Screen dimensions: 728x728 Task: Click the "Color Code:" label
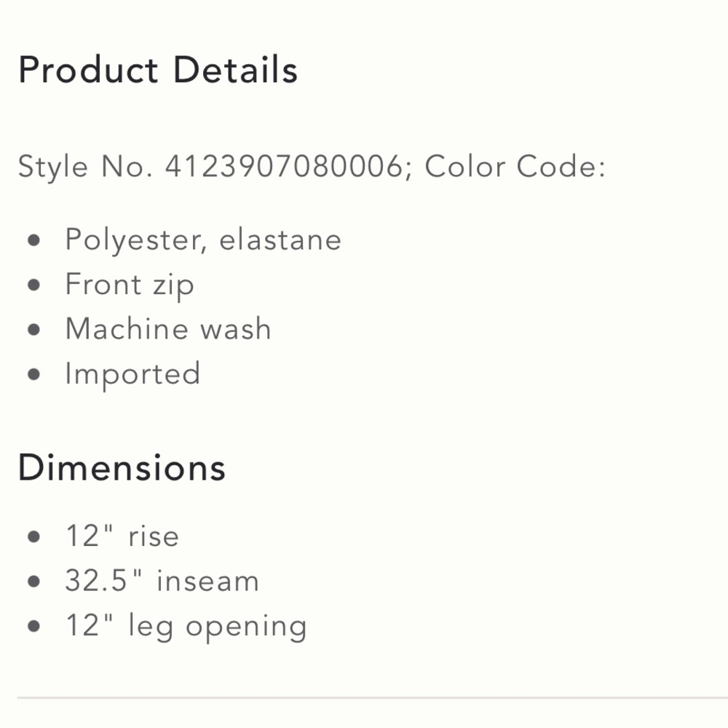515,167
